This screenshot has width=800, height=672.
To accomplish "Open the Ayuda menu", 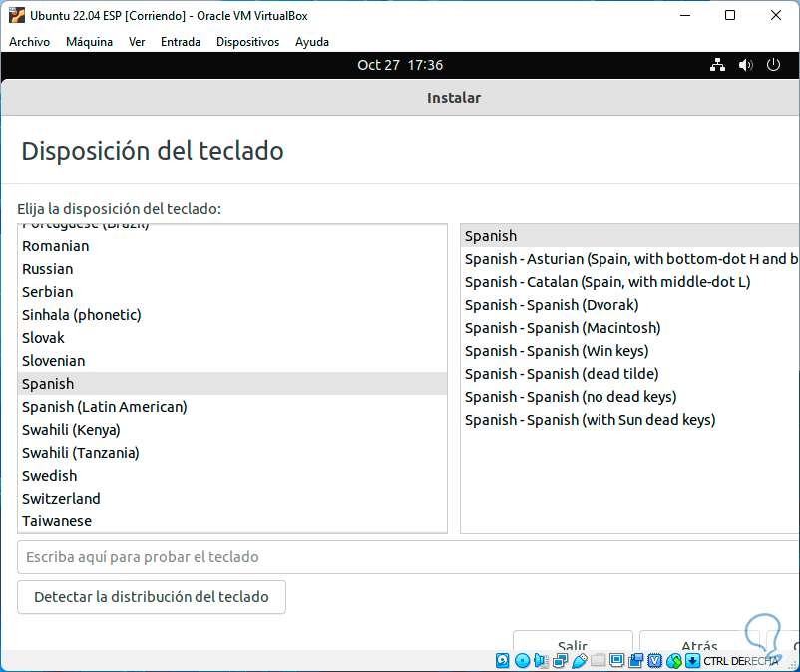I will (312, 42).
